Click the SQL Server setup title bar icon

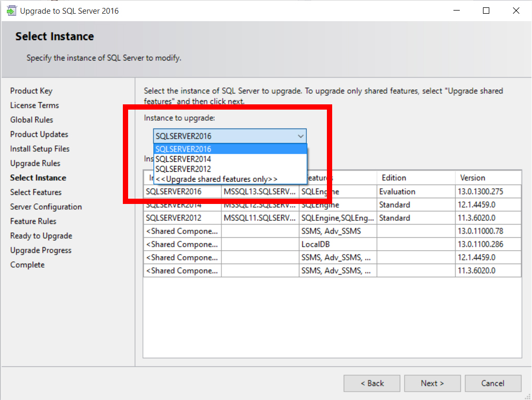pyautogui.click(x=11, y=11)
